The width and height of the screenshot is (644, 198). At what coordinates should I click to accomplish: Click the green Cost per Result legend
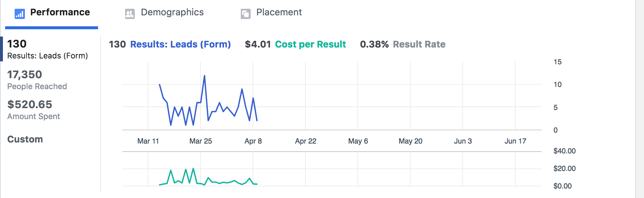pos(310,44)
